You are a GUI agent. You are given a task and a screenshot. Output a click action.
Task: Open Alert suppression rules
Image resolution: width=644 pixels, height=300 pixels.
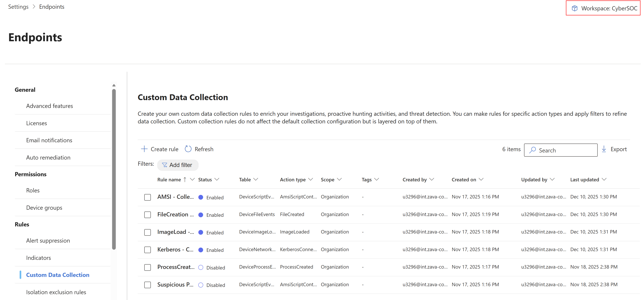click(48, 241)
